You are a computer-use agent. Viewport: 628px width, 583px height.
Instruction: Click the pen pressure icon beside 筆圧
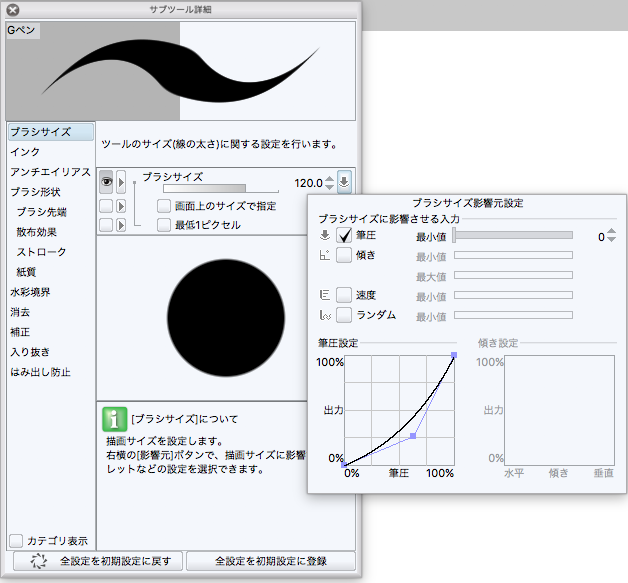click(x=325, y=236)
